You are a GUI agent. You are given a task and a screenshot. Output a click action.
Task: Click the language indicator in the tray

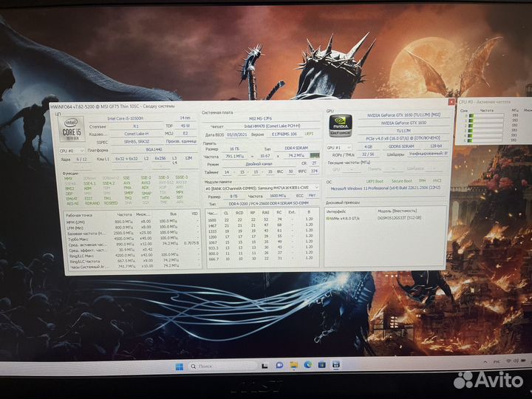(497, 361)
